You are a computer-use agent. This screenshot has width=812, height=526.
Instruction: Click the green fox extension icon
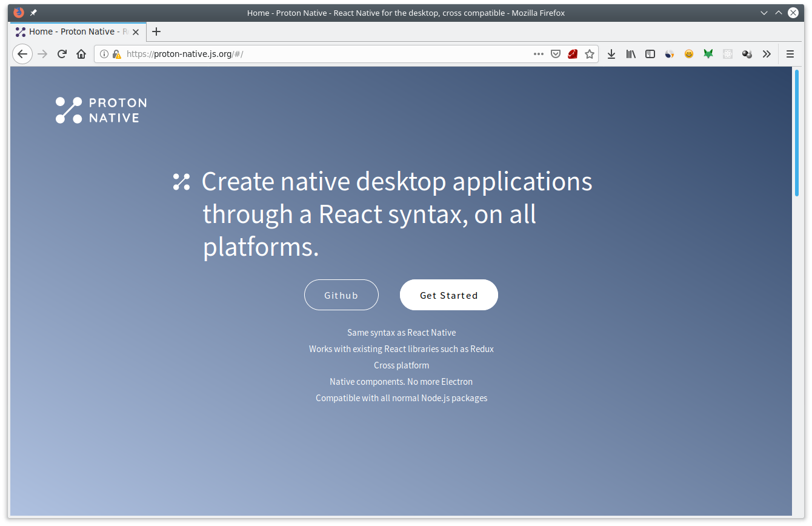(708, 54)
